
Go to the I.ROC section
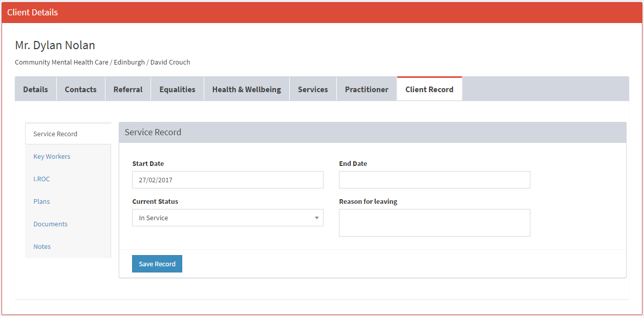[x=41, y=179]
